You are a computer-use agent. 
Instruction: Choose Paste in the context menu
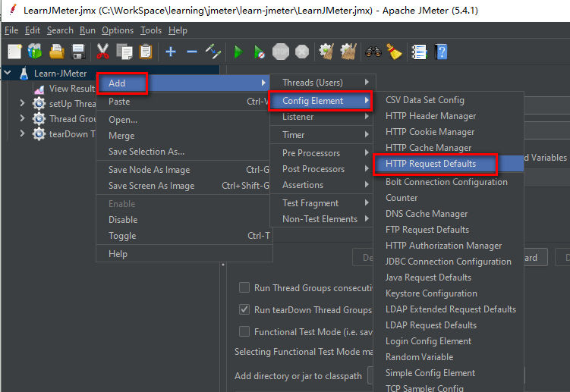184,102
